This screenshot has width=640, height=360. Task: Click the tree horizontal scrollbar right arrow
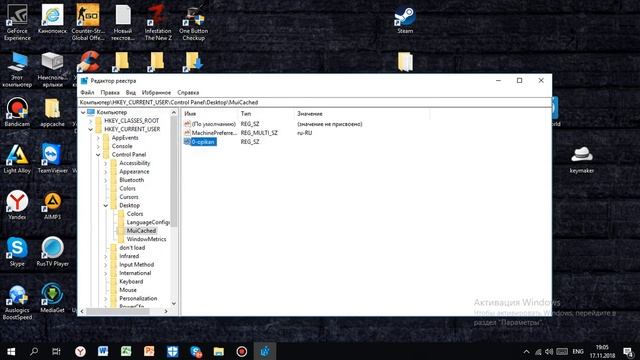point(166,311)
